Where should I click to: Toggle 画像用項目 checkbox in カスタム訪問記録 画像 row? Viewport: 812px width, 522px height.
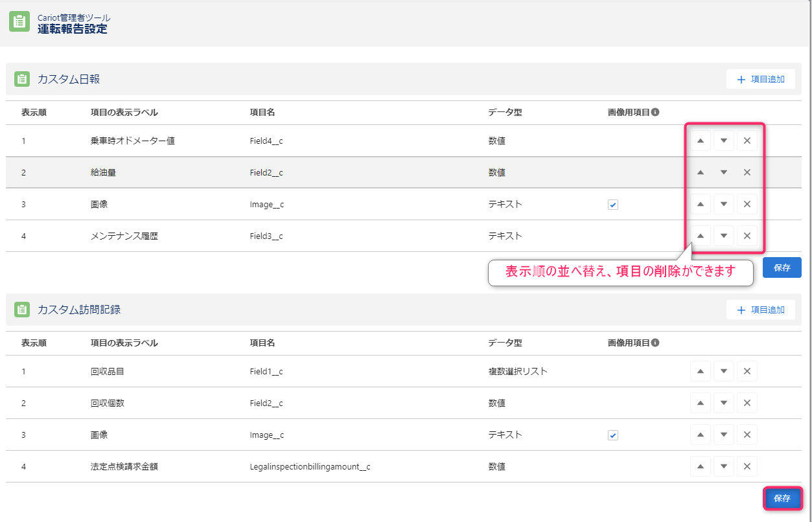[613, 435]
